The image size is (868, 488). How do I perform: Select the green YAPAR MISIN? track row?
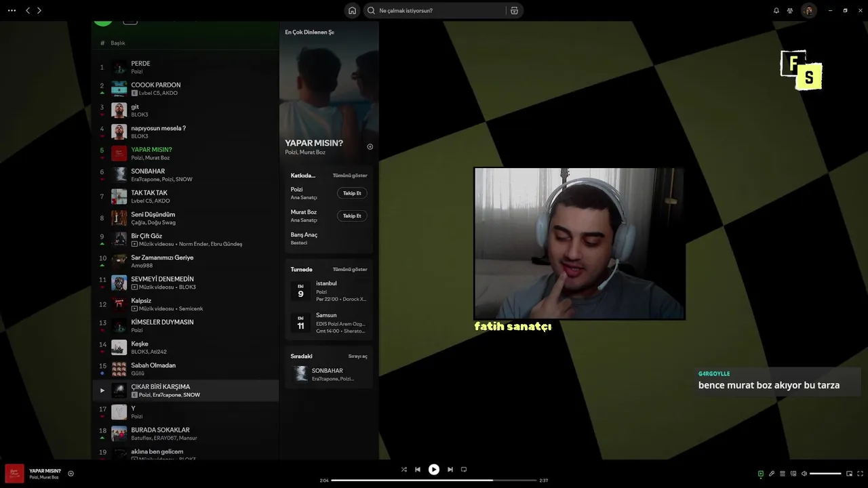click(x=185, y=153)
